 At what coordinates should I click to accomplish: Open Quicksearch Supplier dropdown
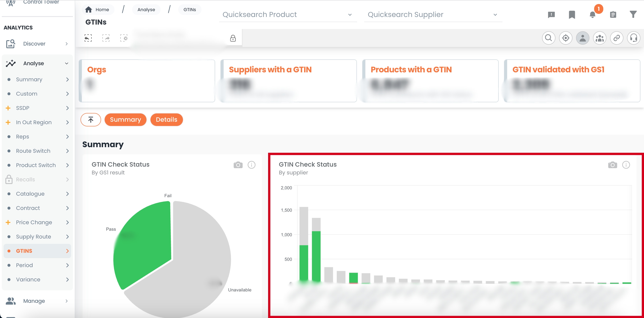[433, 15]
